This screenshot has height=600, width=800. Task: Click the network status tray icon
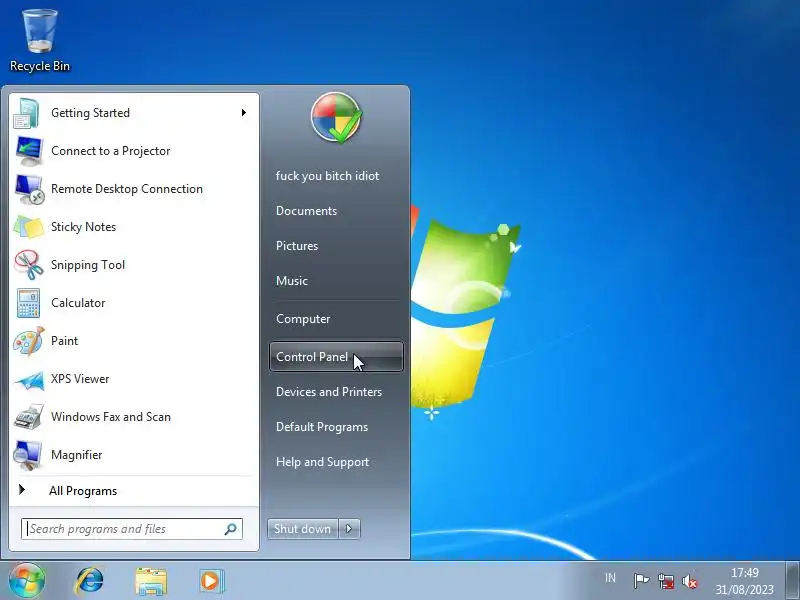(666, 581)
